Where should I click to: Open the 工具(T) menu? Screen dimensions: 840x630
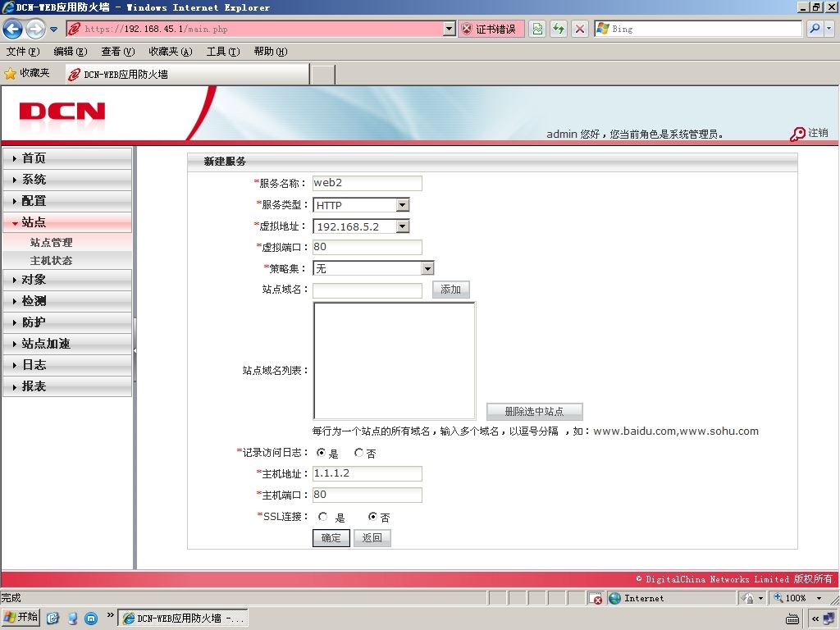[223, 52]
